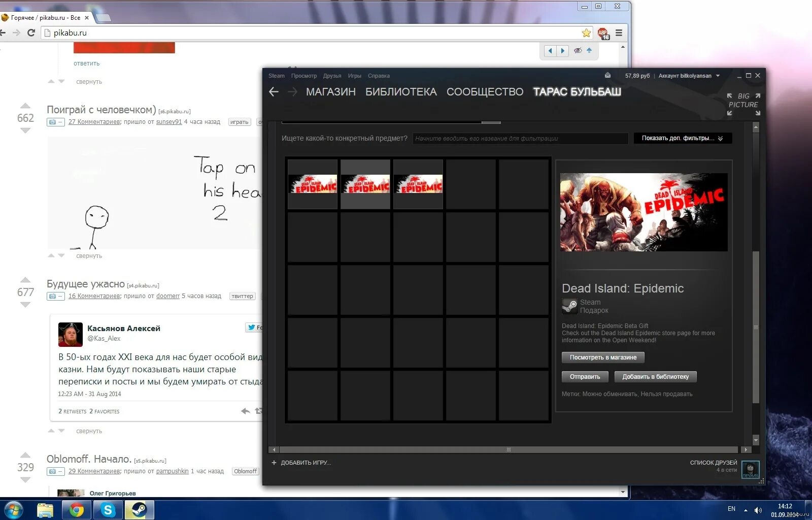Open Steam friends list avatar icon
Screen dimensions: 812x520
(750, 469)
